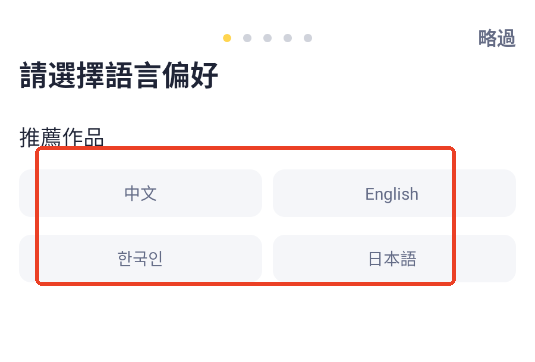Tap the Japanese language button
535x362 pixels.
click(394, 258)
